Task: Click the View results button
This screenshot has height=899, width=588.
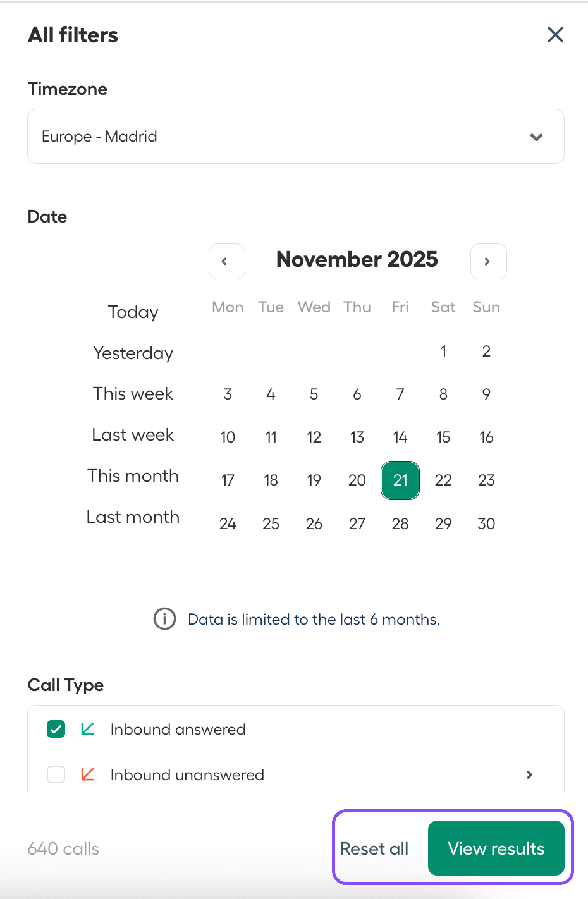Action: click(496, 848)
